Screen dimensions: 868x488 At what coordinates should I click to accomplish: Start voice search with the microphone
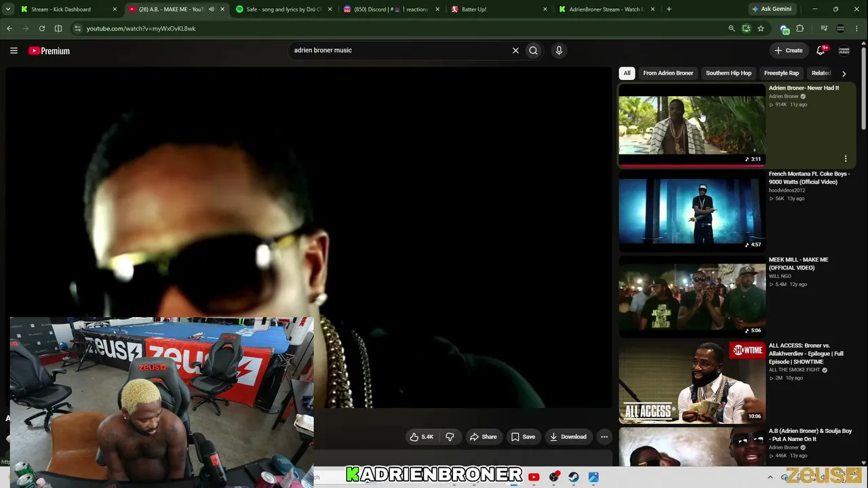pos(559,50)
